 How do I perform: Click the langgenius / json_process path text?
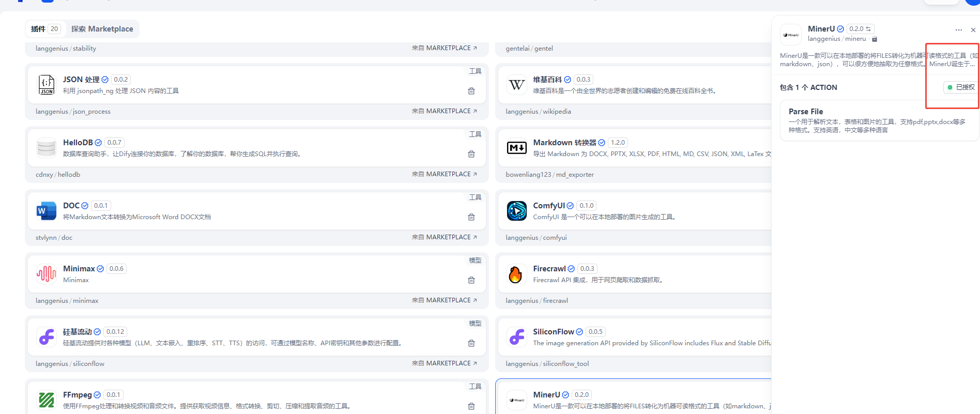click(x=73, y=112)
